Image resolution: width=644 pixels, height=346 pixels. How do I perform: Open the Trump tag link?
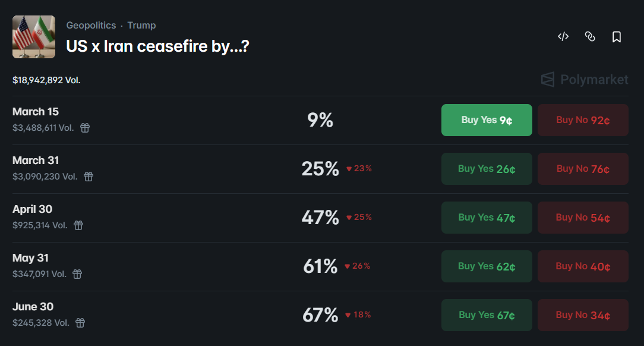click(141, 25)
